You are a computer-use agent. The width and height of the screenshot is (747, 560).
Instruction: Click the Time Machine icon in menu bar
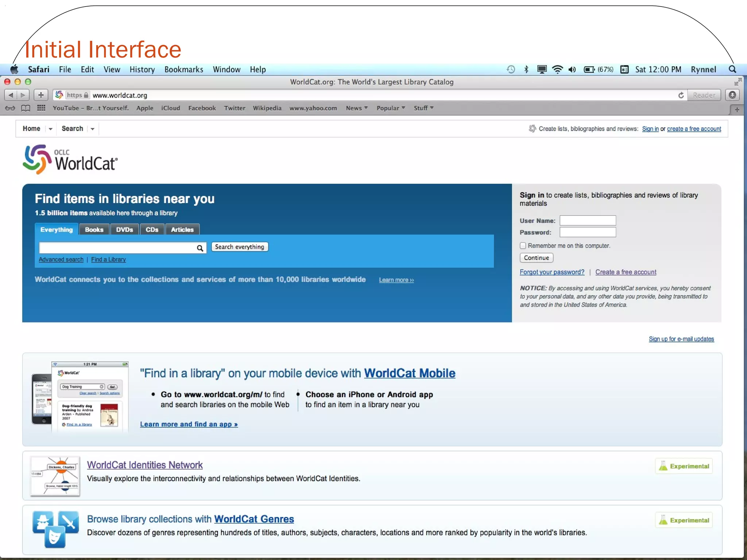[x=511, y=69]
